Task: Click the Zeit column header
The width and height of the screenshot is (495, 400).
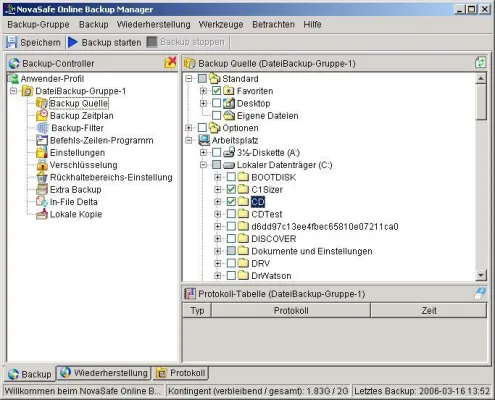Action: 429,311
